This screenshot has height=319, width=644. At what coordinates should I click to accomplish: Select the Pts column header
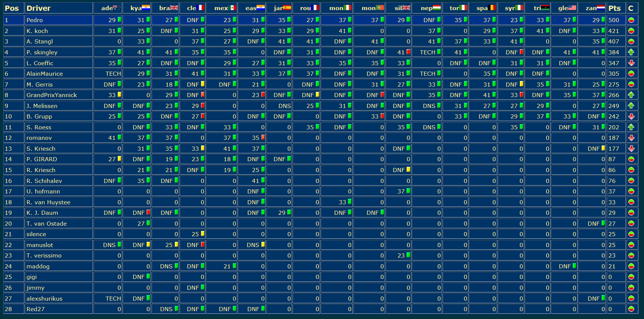coord(614,8)
